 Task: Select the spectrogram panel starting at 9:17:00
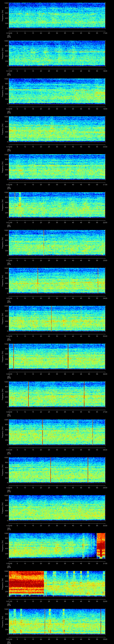(57, 54)
